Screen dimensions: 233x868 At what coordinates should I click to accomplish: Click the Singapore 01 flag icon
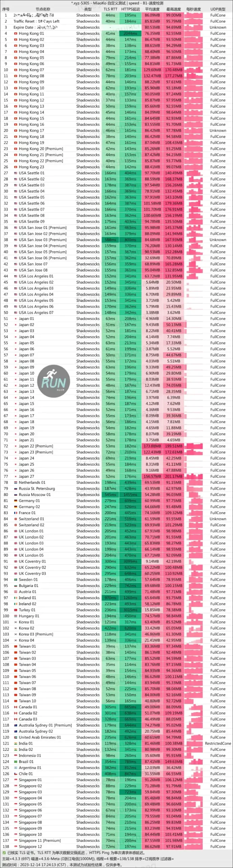(x=16, y=780)
